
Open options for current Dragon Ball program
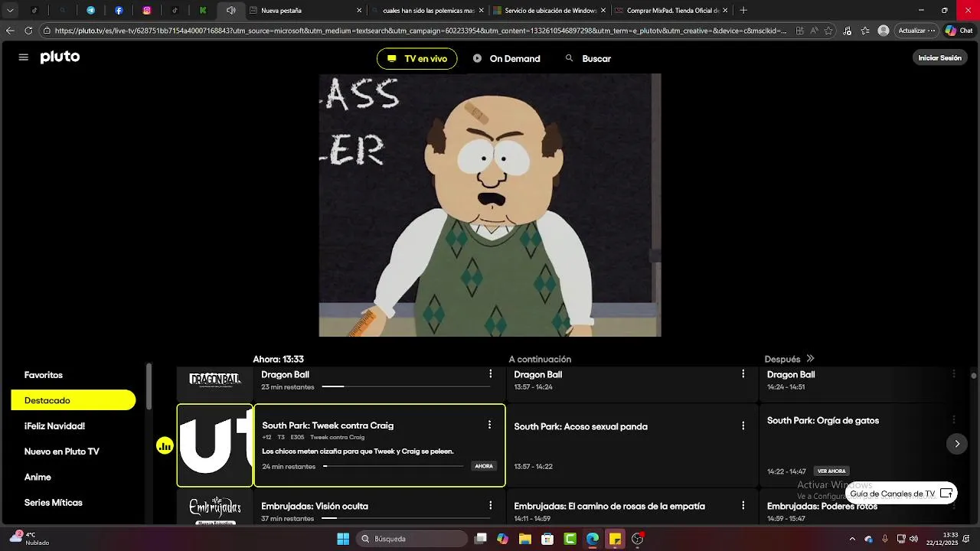coord(491,374)
